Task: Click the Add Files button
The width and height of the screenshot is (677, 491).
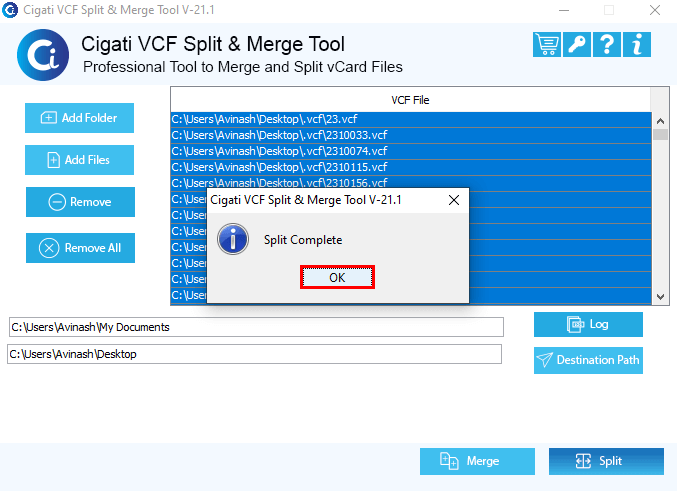Action: [79, 160]
